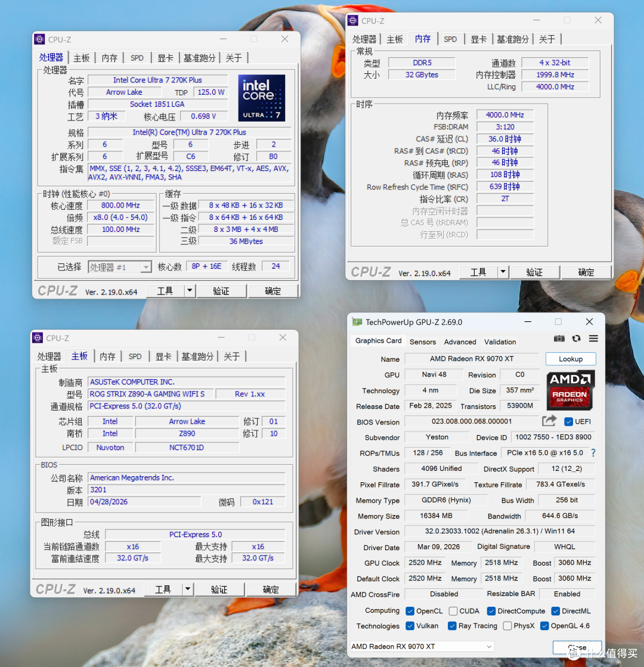This screenshot has height=667, width=644.
Task: Open the 工具 dropdown arrow in memory window
Action: pos(503,272)
